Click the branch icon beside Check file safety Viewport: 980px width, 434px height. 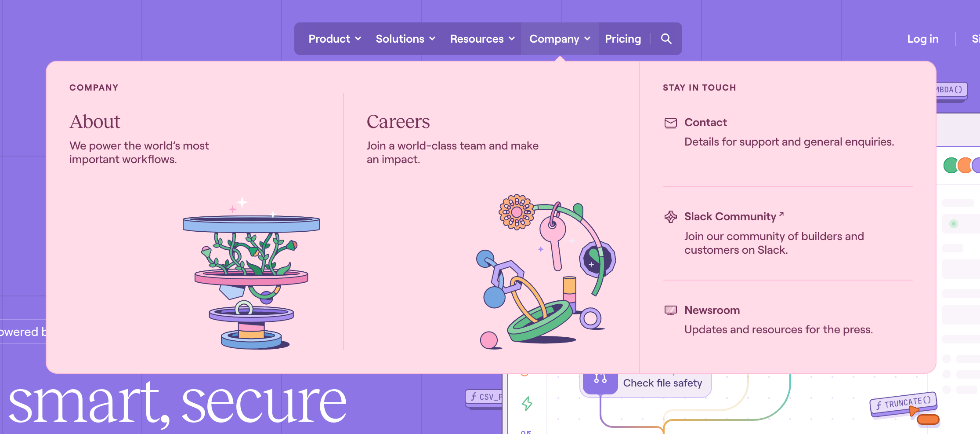[600, 379]
